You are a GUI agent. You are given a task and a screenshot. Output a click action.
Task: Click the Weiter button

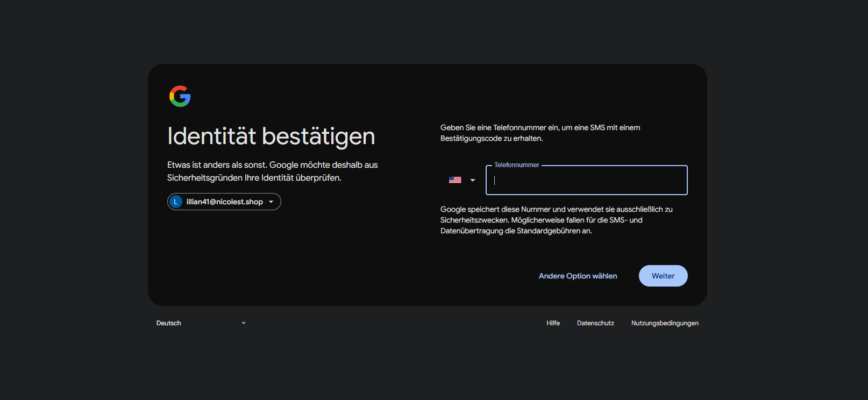(x=663, y=276)
